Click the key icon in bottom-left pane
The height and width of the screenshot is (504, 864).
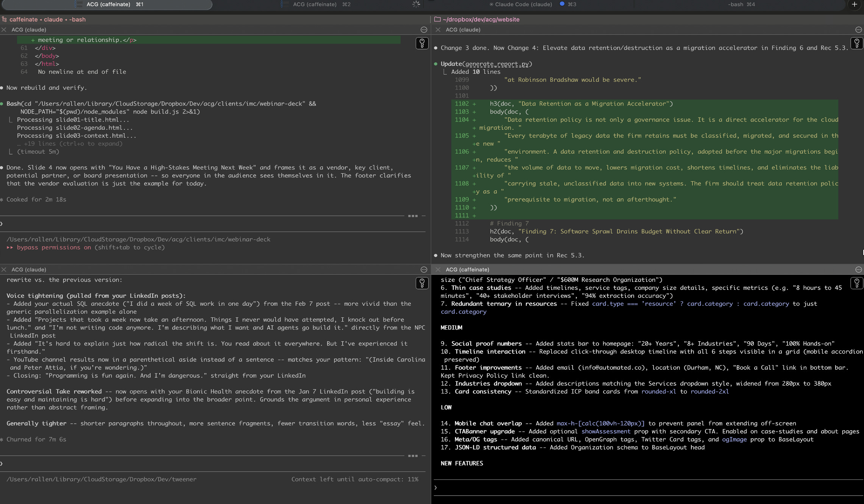422,283
